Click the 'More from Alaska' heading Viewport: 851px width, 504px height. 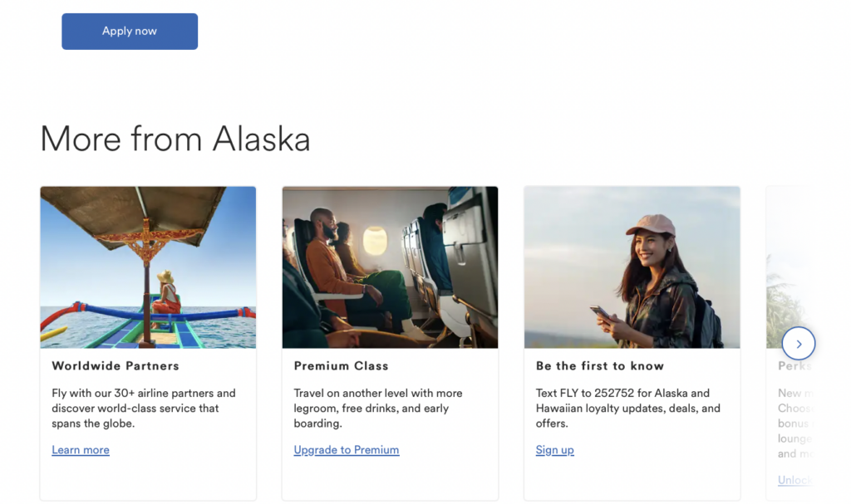pos(175,138)
